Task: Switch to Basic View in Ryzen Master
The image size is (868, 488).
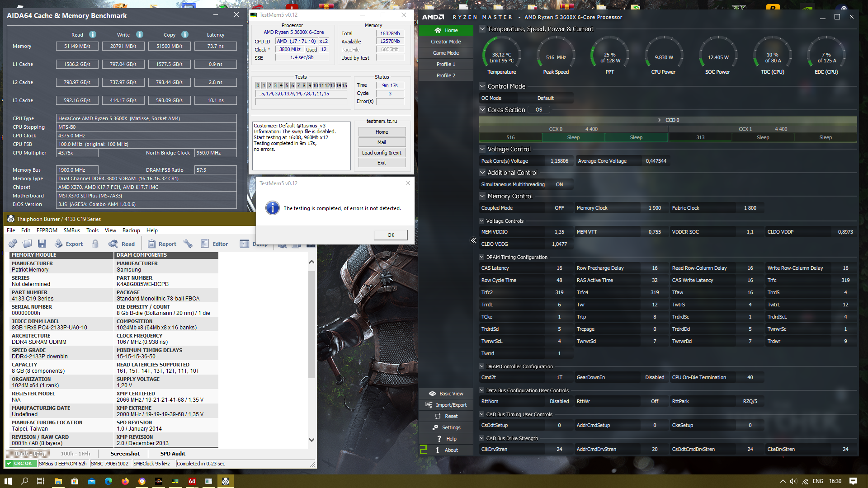Action: [446, 394]
